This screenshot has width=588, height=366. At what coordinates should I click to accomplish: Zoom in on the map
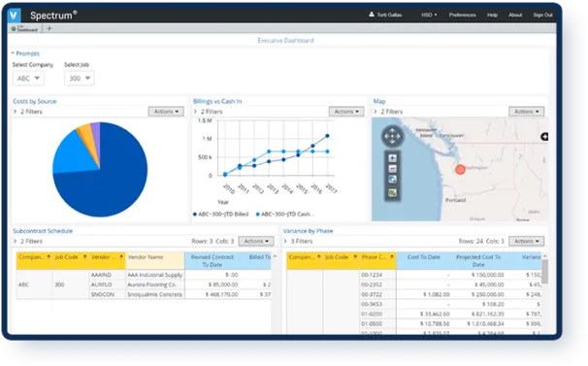click(392, 158)
